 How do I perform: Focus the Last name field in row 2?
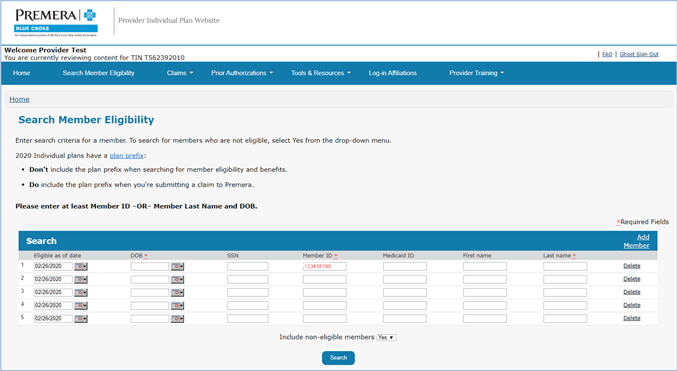(565, 279)
